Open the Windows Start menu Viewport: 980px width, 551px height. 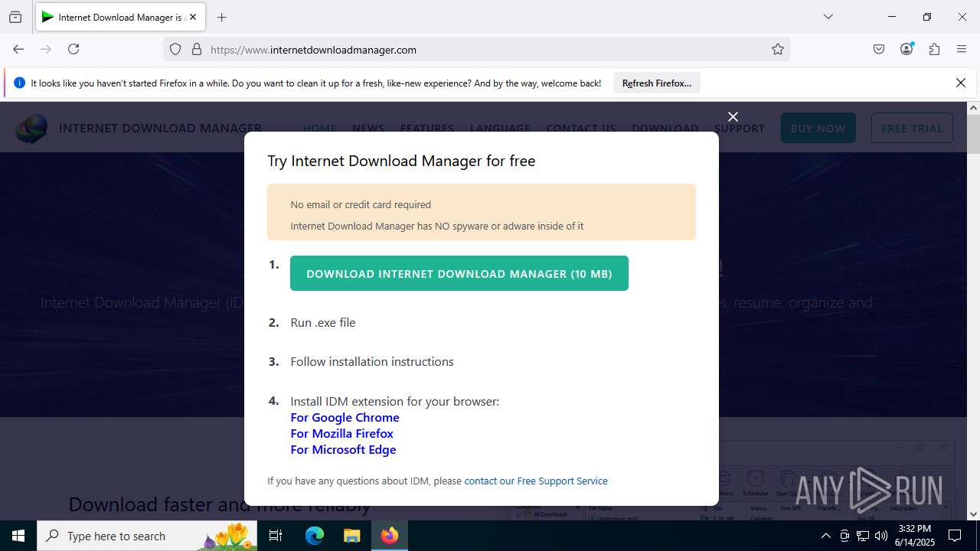click(x=18, y=536)
